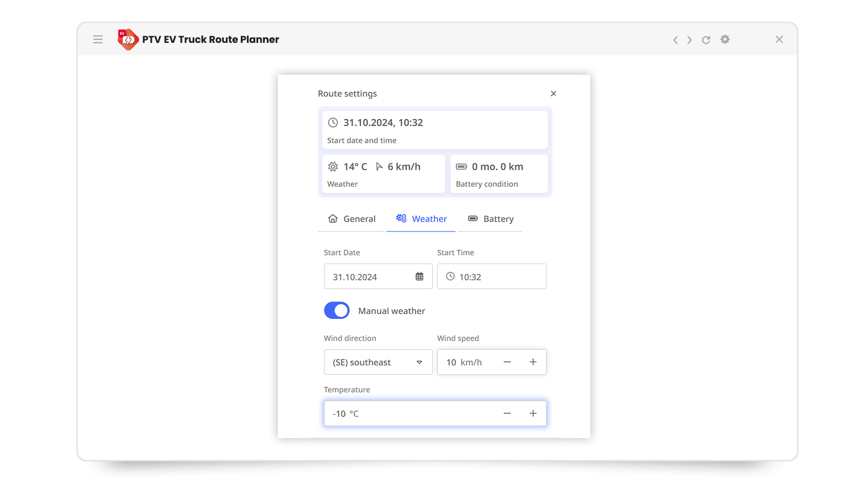The width and height of the screenshot is (868, 488).
Task: Click the Start date and time card
Action: [435, 130]
